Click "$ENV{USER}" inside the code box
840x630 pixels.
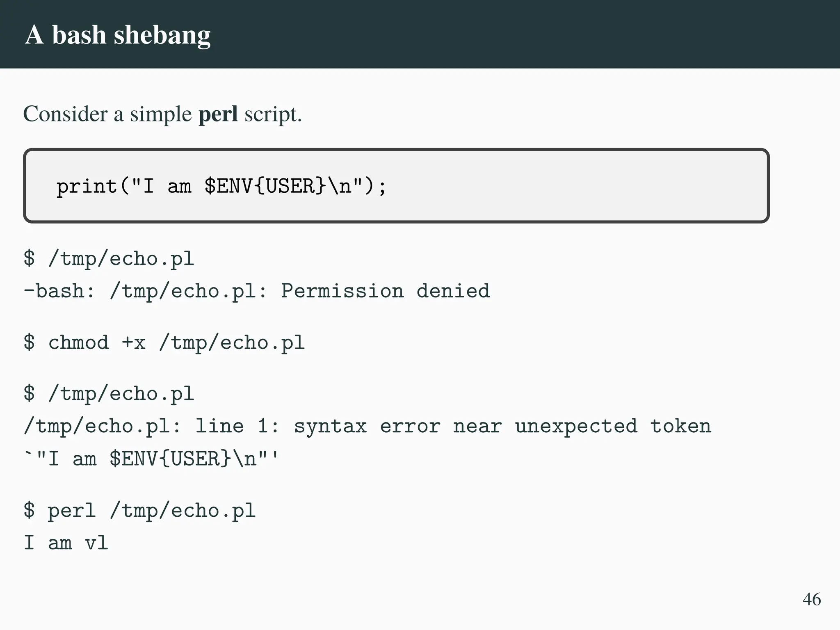point(265,186)
